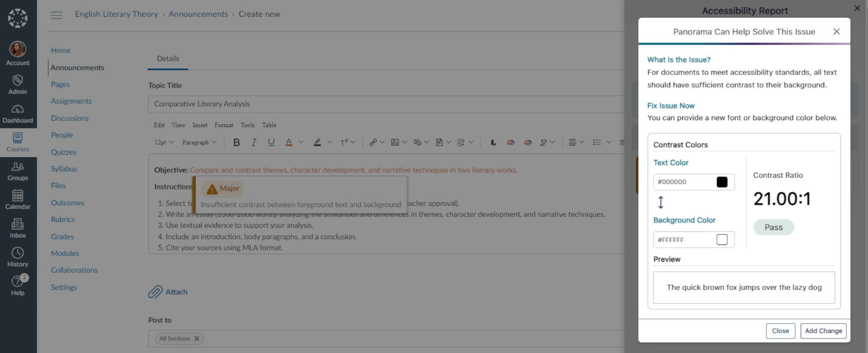
Task: Open the Insert menu in the editor
Action: 200,125
